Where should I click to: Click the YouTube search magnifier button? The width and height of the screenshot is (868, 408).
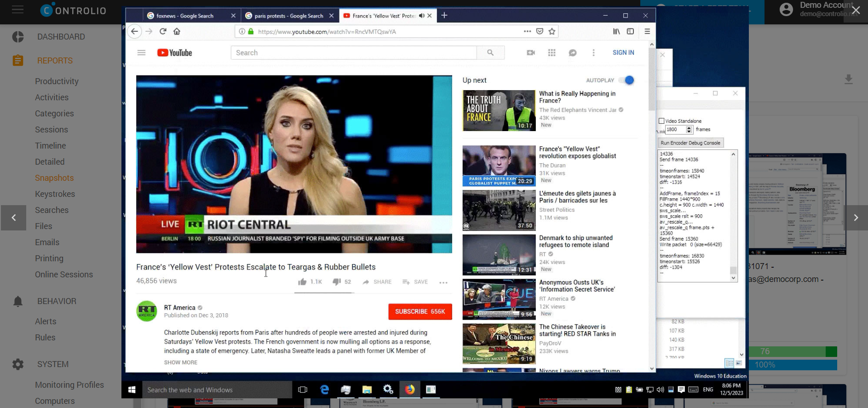[490, 53]
